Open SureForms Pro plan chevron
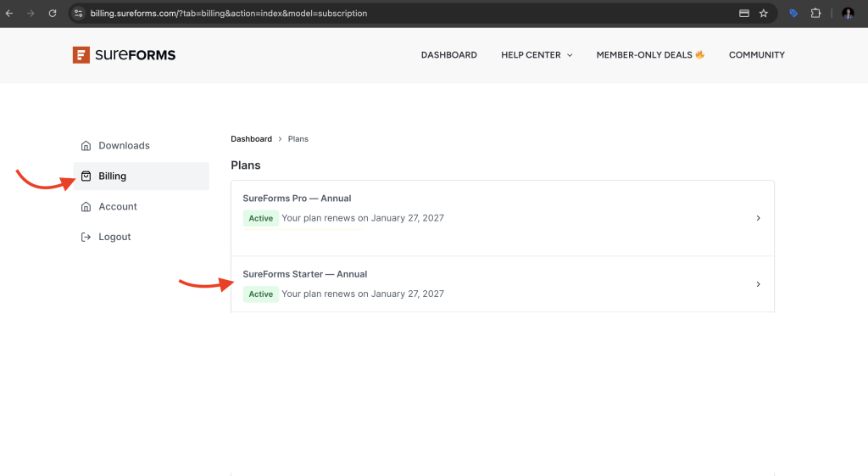This screenshot has width=868, height=476. coord(759,218)
